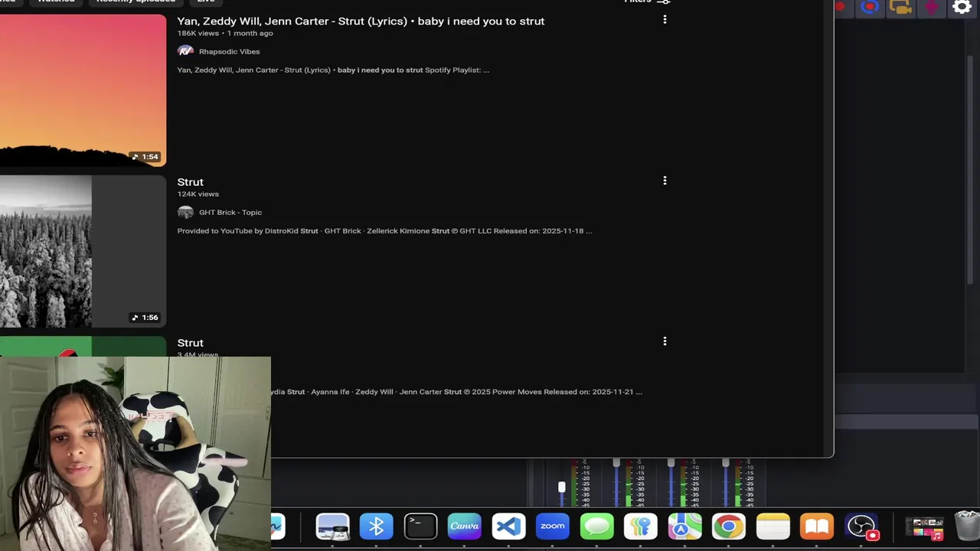Open Notes from the Dock
Viewport: 980px width, 551px height.
point(773,527)
